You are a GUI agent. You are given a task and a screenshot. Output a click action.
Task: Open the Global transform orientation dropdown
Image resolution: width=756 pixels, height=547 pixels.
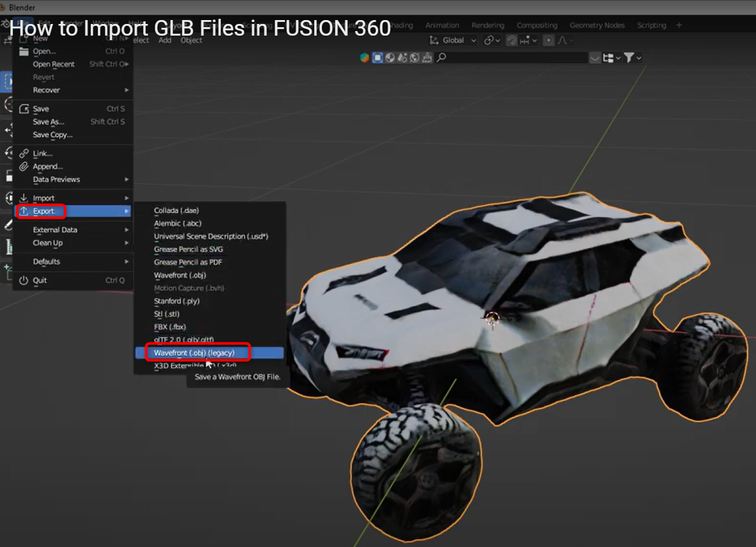[x=453, y=41]
